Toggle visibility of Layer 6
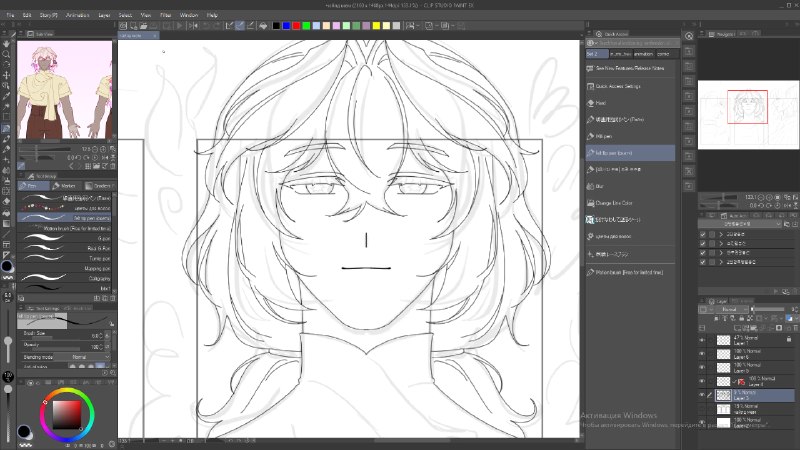Viewport: 800px width, 450px height. pyautogui.click(x=702, y=354)
